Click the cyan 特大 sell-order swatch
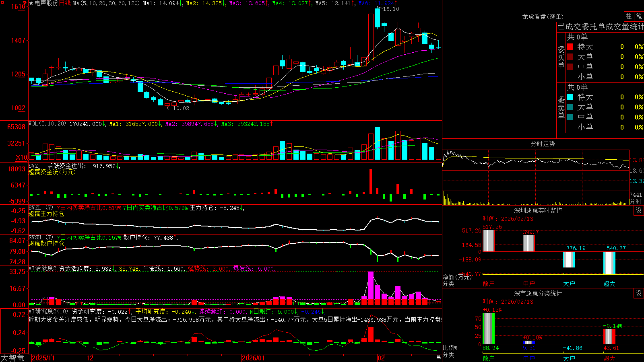The height and width of the screenshot is (362, 644). pyautogui.click(x=570, y=97)
